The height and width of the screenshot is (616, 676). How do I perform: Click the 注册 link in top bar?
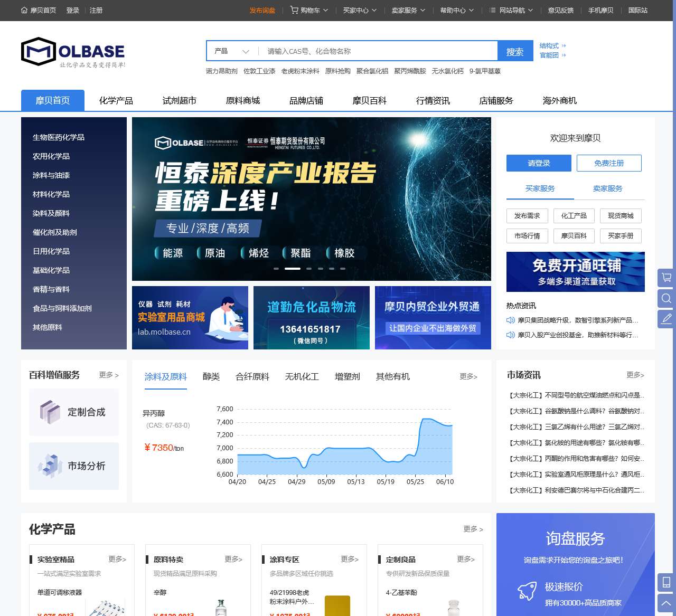tap(96, 10)
